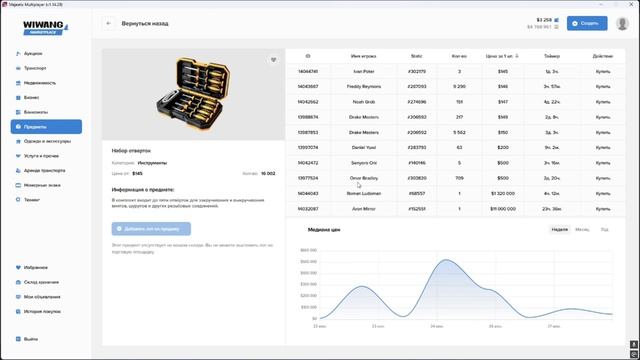Viewport: 640px width, 360px height.
Task: Click player name Roman Ludoman
Action: pos(364,193)
